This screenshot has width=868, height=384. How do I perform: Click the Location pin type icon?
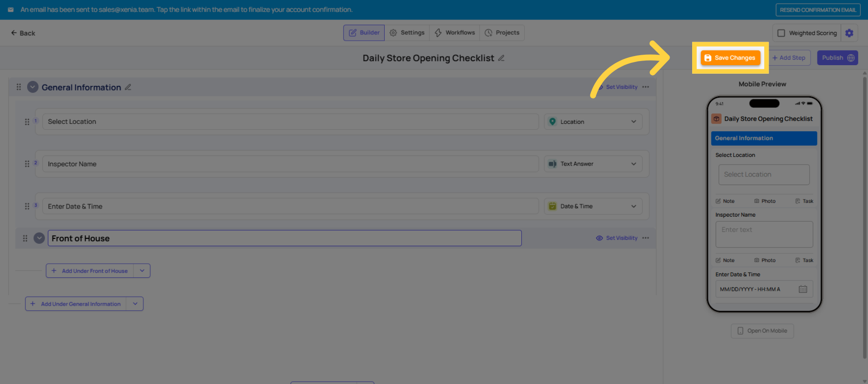point(552,122)
